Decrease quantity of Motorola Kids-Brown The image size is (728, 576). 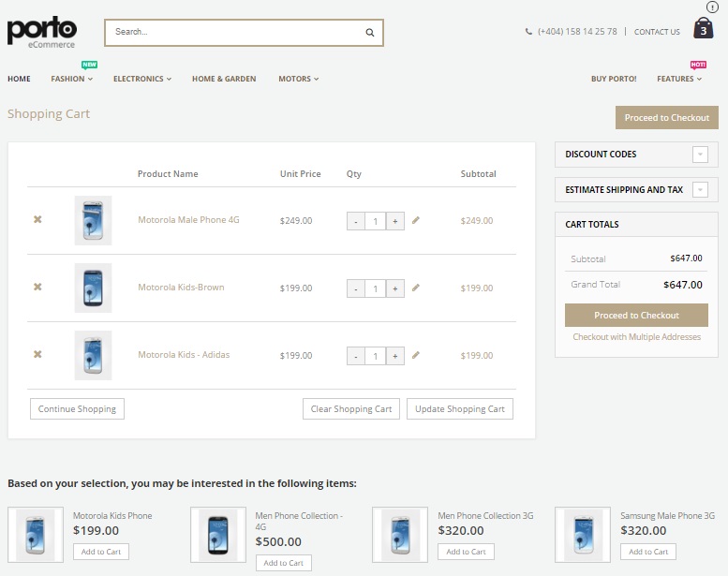(x=356, y=289)
